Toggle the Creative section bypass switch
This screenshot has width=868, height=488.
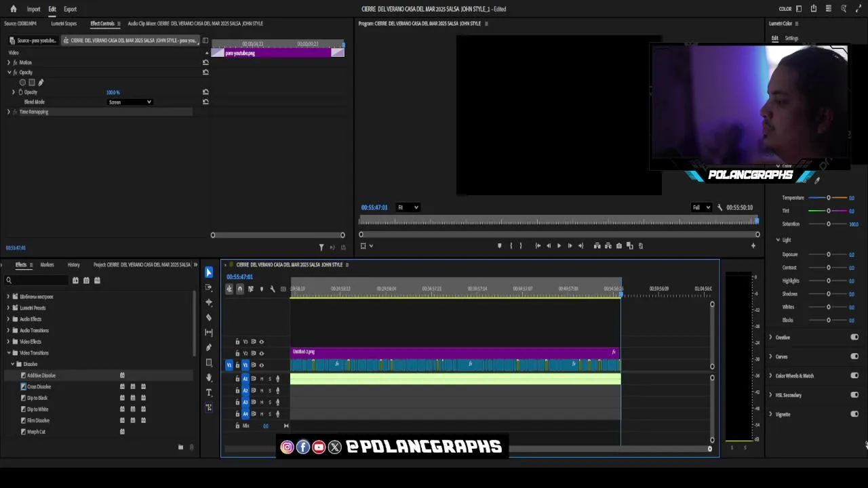tap(854, 337)
